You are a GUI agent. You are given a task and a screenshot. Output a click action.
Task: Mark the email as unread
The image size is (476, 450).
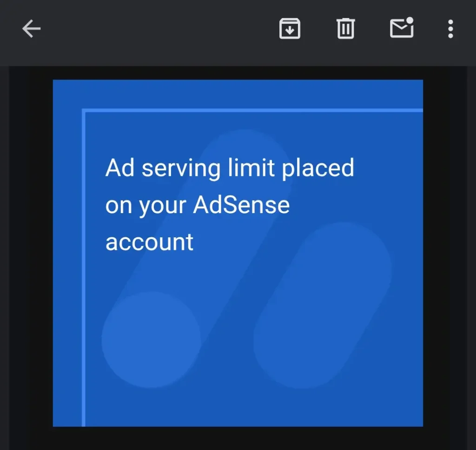(402, 27)
